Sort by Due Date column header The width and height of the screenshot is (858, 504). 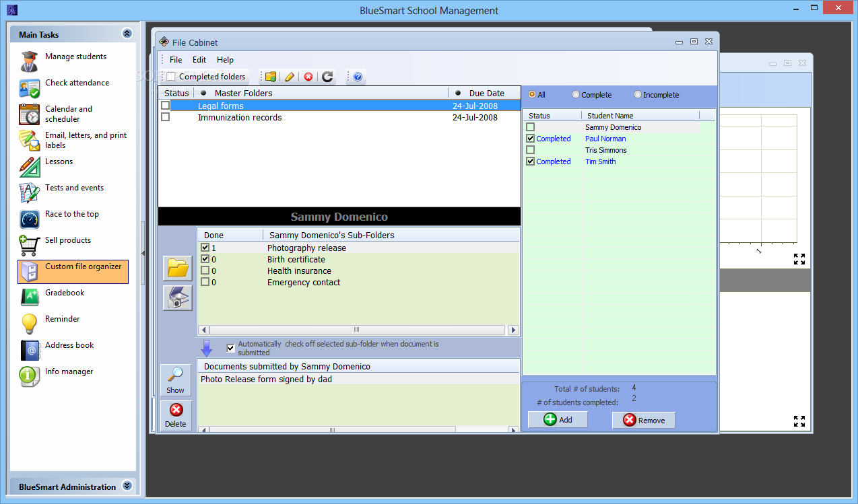coord(484,93)
